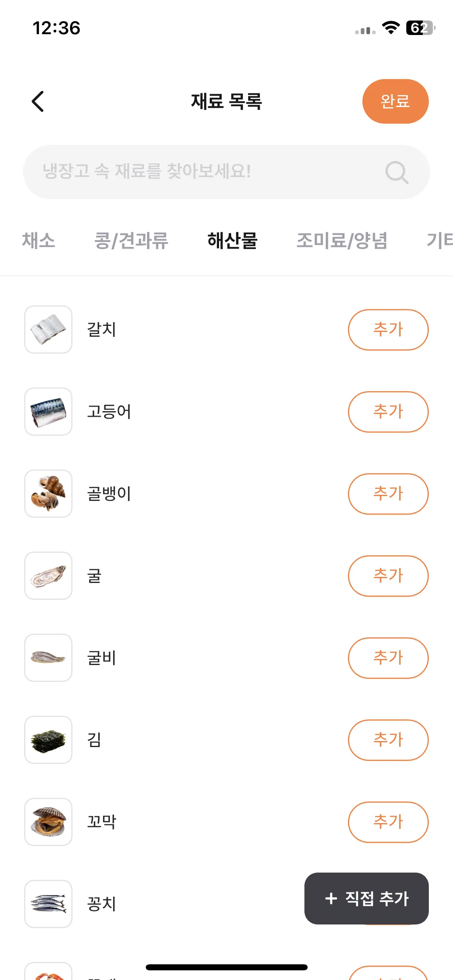Open the 꼬막 cockle image
This screenshot has width=453, height=980.
pyautogui.click(x=48, y=822)
